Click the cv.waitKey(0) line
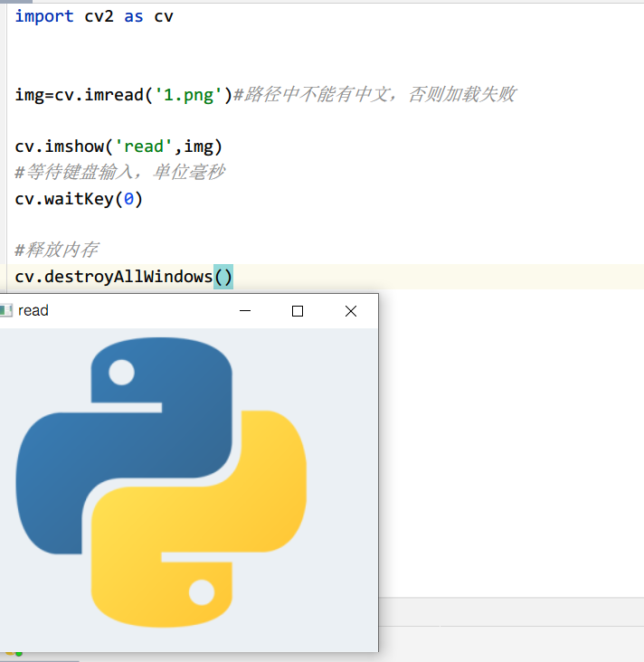 click(79, 199)
